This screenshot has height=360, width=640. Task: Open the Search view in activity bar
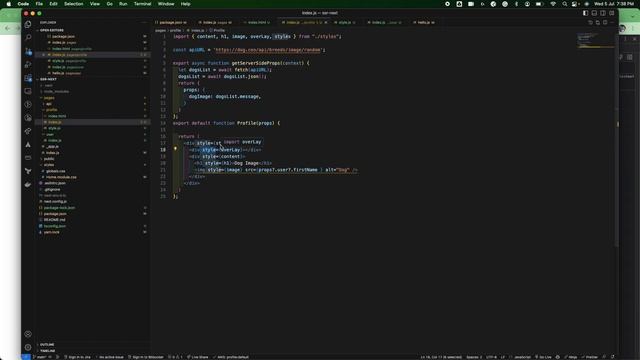[x=28, y=38]
